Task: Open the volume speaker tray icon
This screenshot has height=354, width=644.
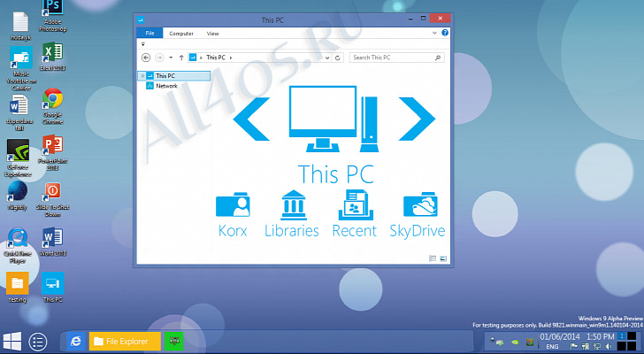Action: click(609, 347)
